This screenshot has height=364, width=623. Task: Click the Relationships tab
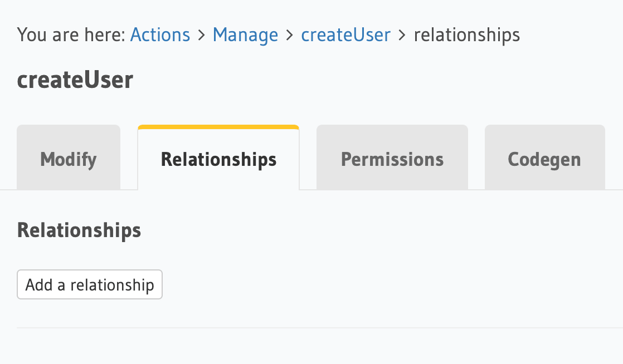coord(218,159)
